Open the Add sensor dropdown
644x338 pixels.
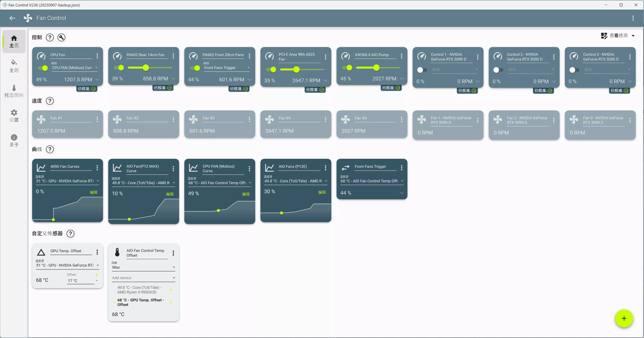[144, 278]
